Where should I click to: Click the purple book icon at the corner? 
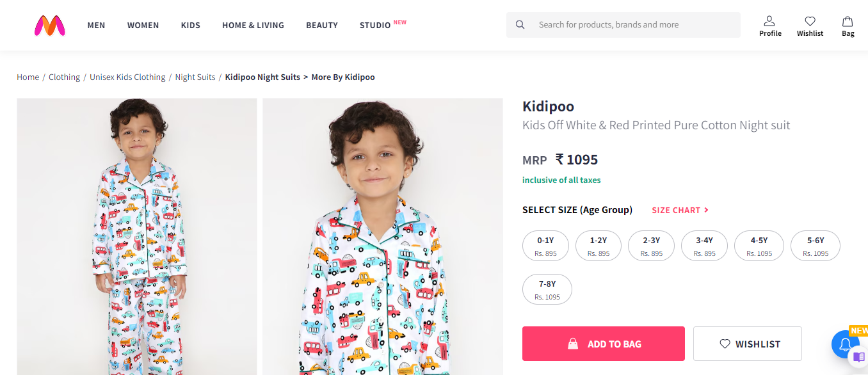tap(859, 357)
